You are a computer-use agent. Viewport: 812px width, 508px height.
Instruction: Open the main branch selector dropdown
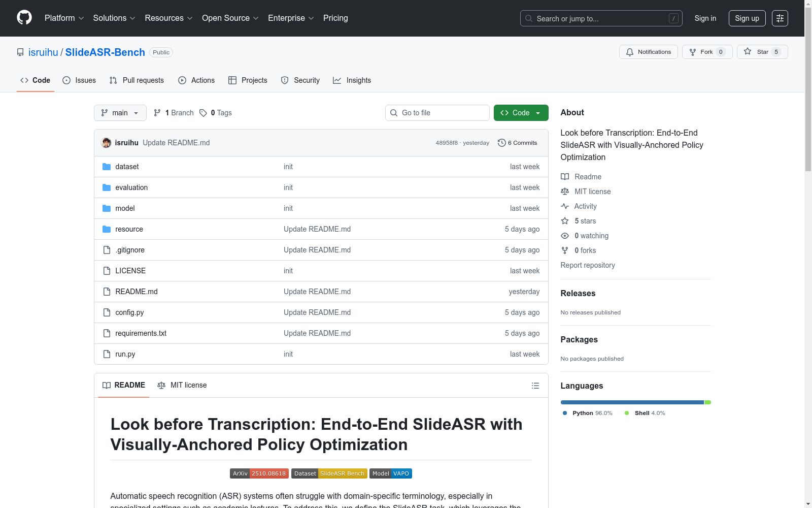[x=120, y=113]
